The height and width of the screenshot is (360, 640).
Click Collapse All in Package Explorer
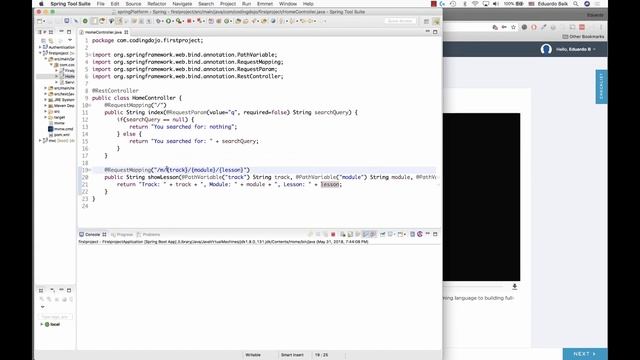click(x=44, y=40)
